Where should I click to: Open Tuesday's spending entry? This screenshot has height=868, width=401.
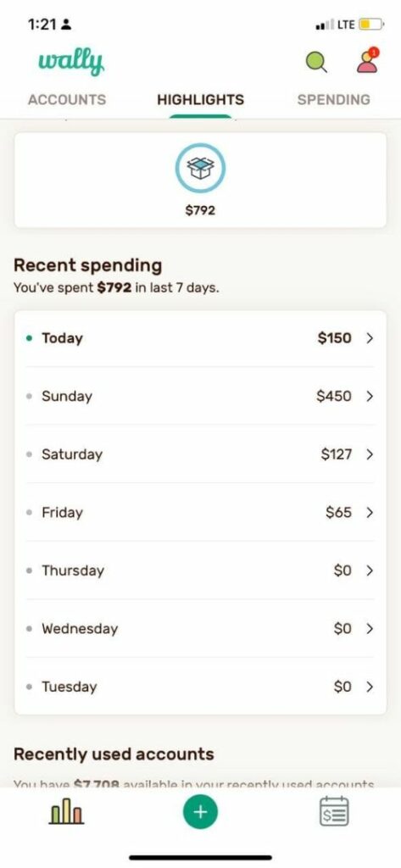pyautogui.click(x=200, y=687)
